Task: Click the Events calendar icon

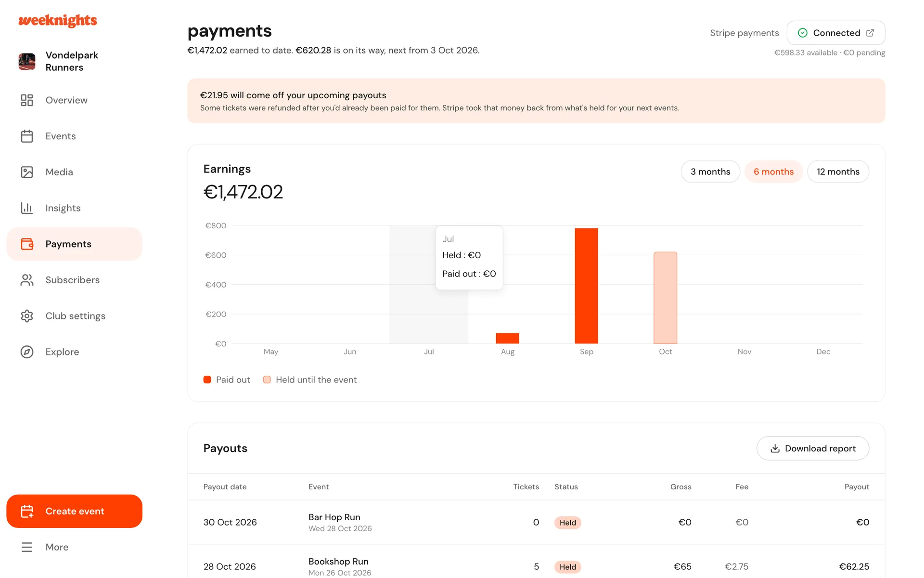Action: tap(27, 136)
